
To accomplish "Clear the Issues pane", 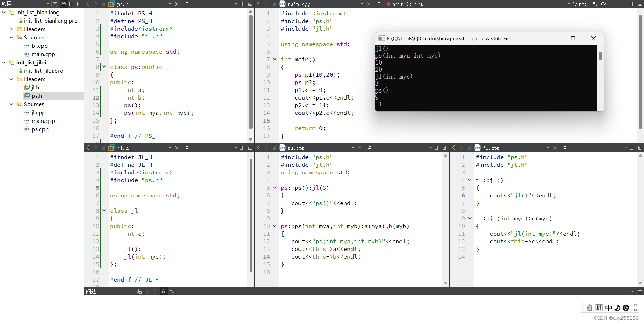I will pos(139,291).
